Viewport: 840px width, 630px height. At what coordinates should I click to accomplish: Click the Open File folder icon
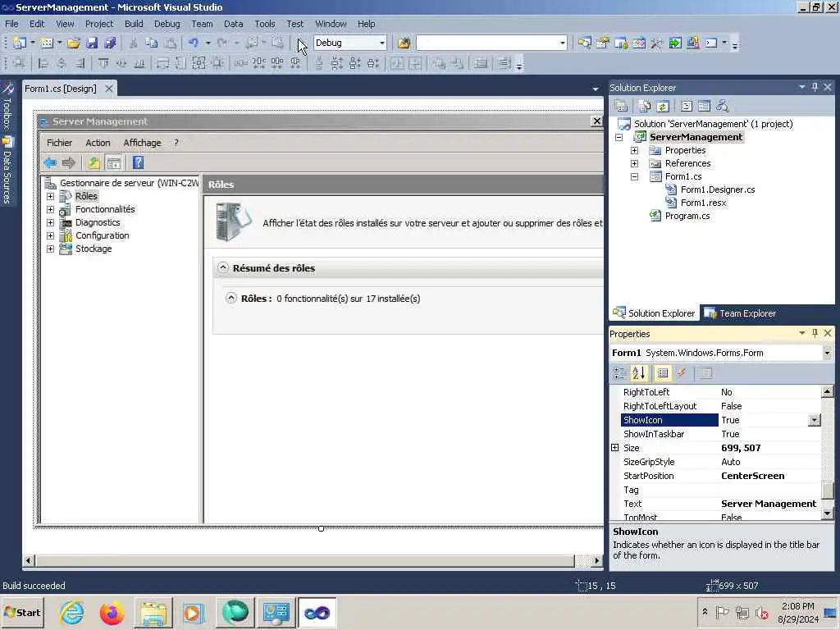[73, 43]
